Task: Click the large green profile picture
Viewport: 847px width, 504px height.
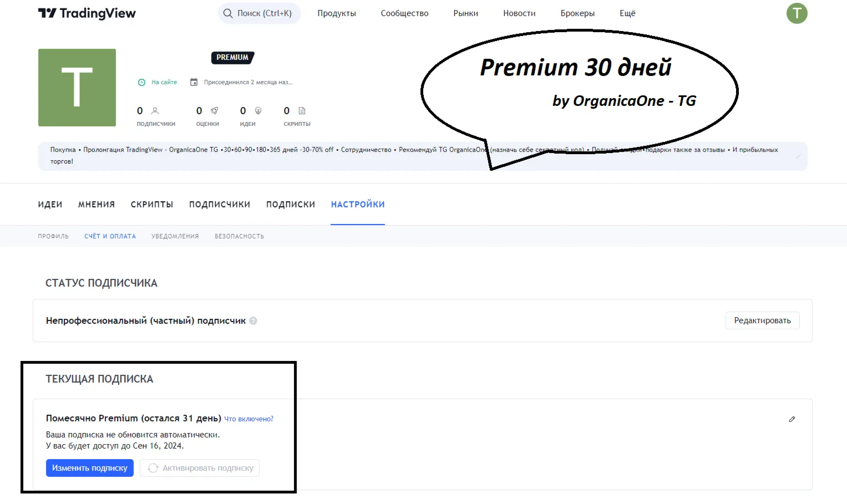Action: pos(77,88)
